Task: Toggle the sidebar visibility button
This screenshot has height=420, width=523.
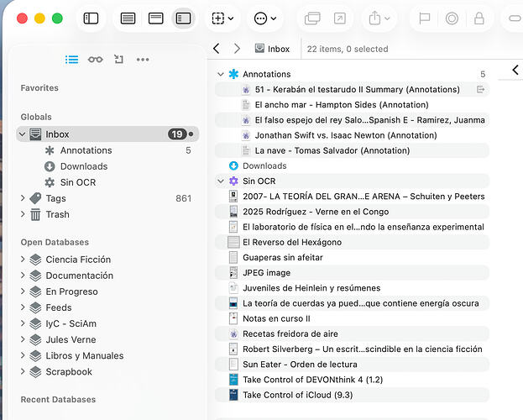Action: (x=92, y=18)
